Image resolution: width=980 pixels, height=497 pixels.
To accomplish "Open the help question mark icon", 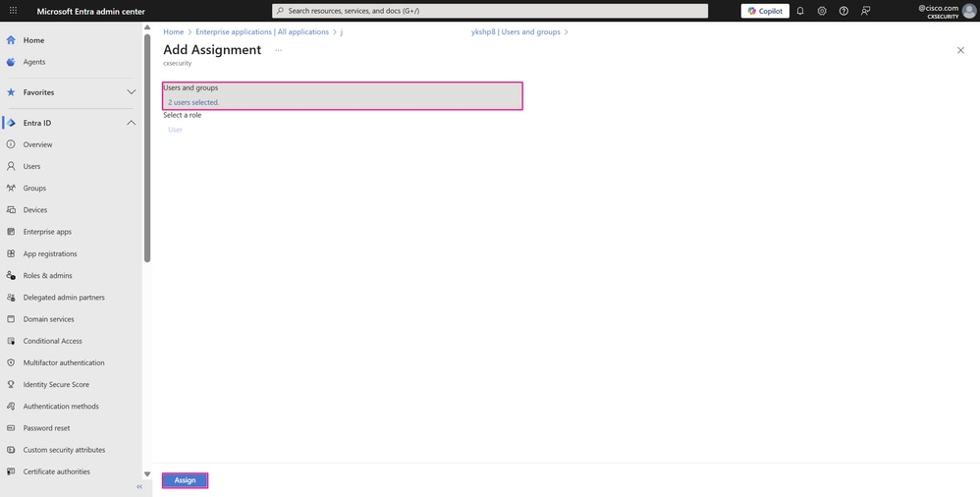I will coord(844,11).
